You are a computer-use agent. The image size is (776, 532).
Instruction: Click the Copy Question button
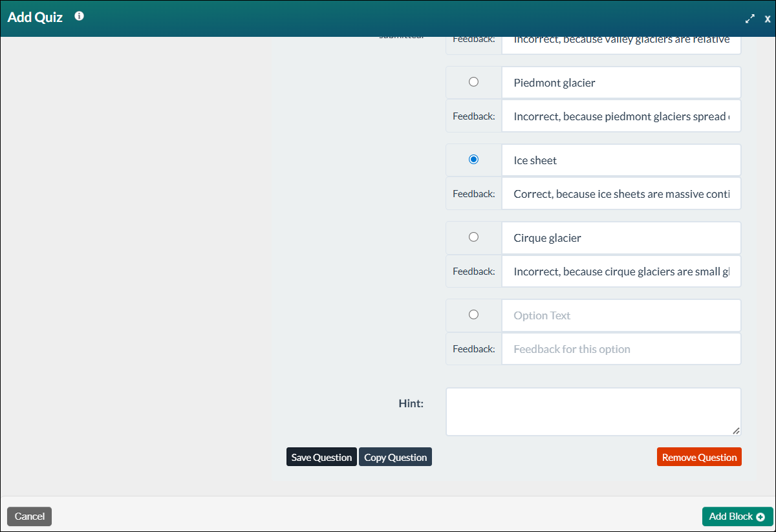pyautogui.click(x=395, y=456)
